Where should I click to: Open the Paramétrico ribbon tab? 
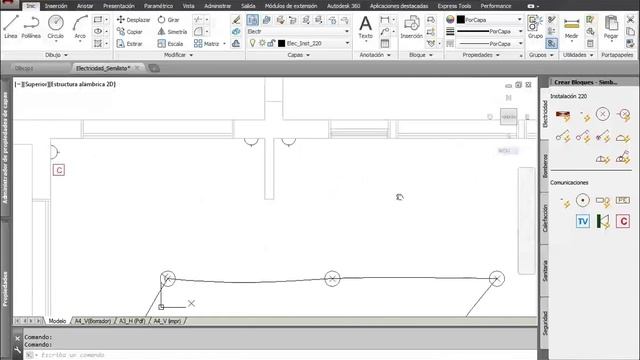[158, 6]
